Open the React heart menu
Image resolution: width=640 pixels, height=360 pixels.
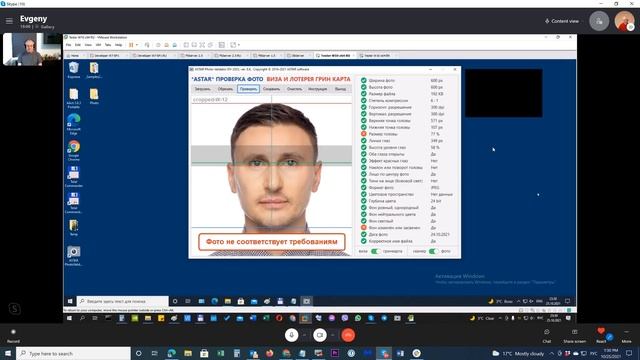(x=601, y=336)
